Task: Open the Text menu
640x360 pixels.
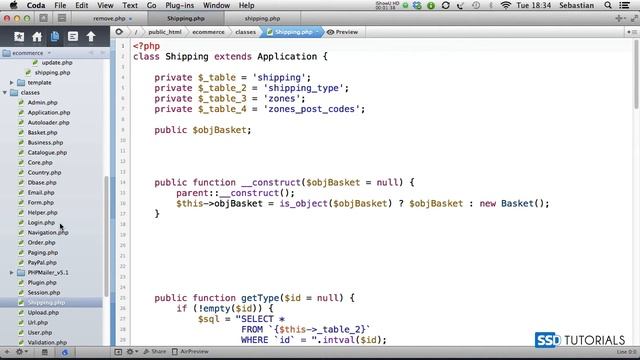Action: tap(130, 5)
